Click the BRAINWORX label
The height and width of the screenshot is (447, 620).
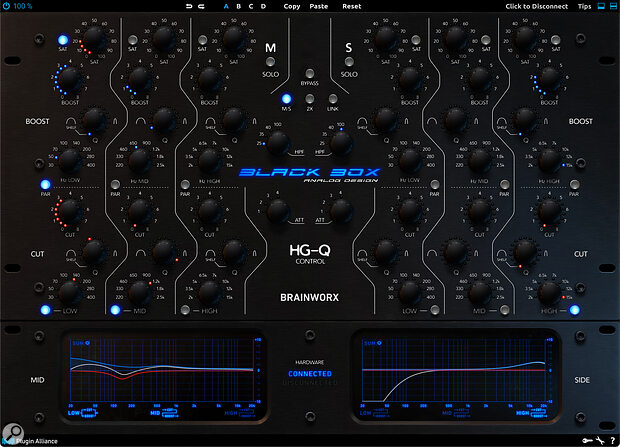pos(310,297)
